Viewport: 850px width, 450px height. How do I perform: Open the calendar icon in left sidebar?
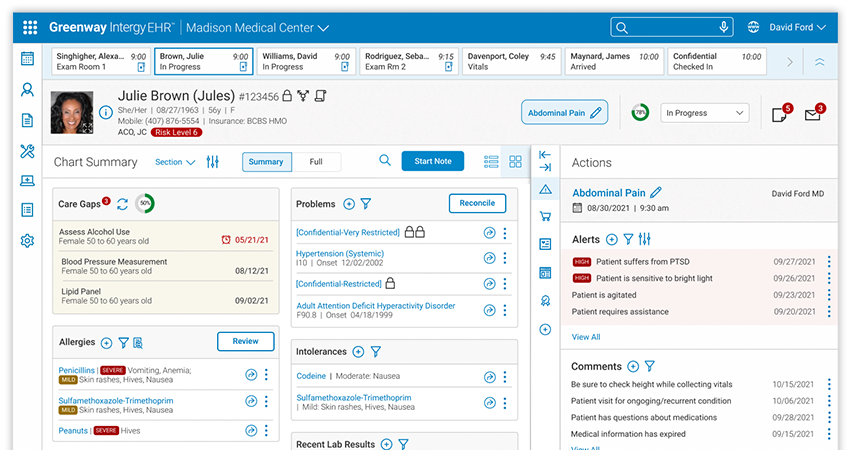point(28,59)
